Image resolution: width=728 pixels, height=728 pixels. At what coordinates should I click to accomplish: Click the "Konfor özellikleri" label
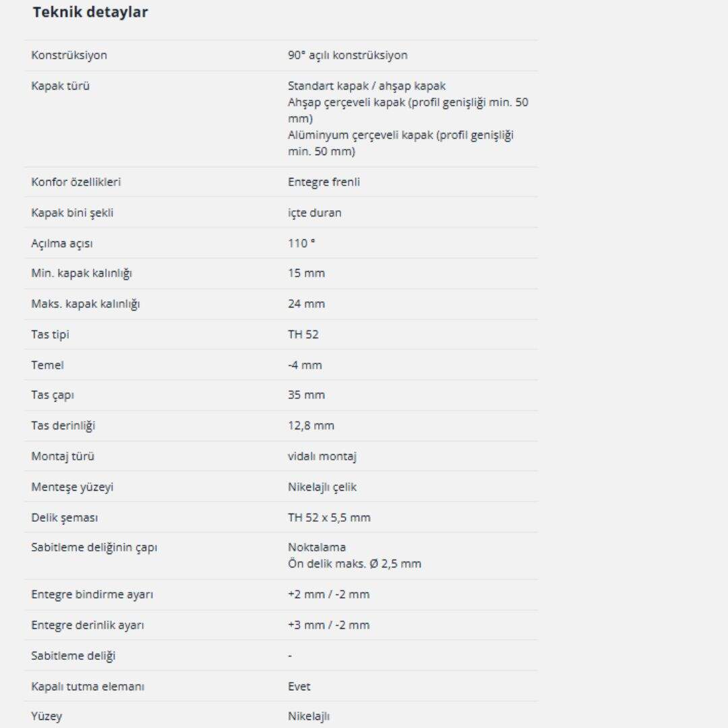pos(76,182)
